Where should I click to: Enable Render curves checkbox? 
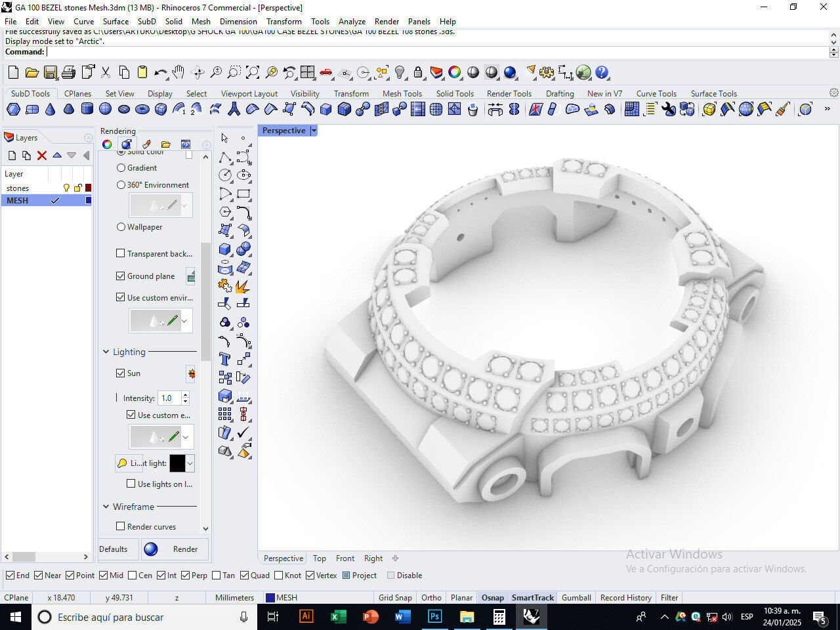point(120,526)
